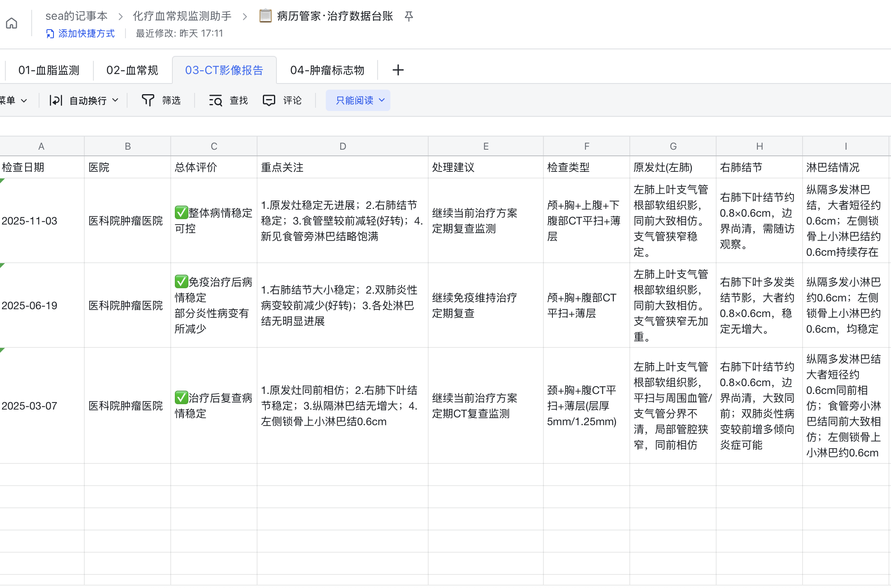The height and width of the screenshot is (588, 891).
Task: Select the 03-CT影像报告 tab
Action: tap(224, 70)
